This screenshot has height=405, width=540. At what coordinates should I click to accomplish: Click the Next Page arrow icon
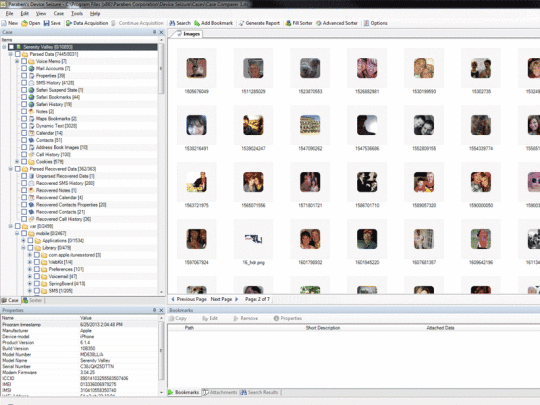(x=237, y=299)
